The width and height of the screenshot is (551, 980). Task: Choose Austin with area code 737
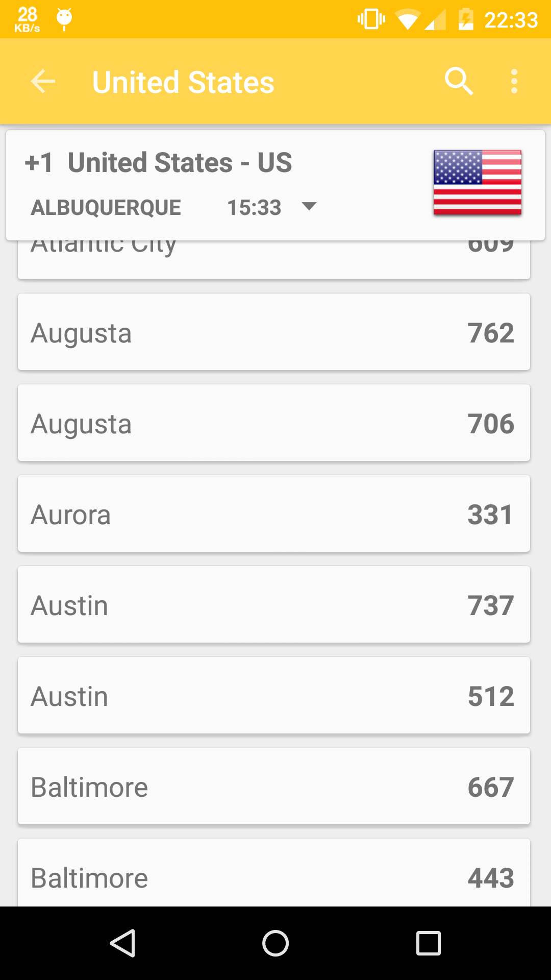coord(274,604)
